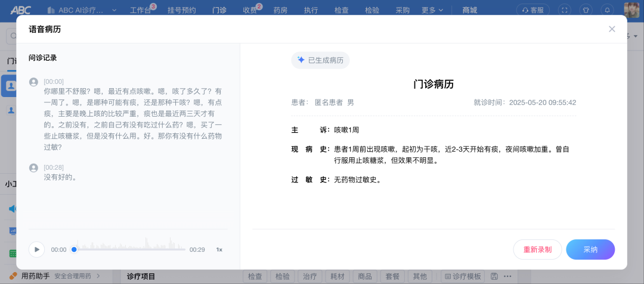Open the 检查 module in top bar

(341, 10)
